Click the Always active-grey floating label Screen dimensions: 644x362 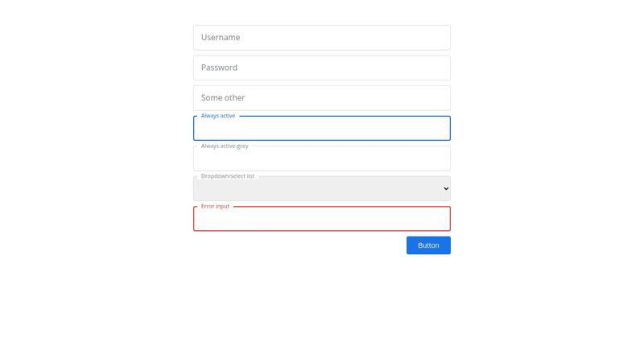225,146
